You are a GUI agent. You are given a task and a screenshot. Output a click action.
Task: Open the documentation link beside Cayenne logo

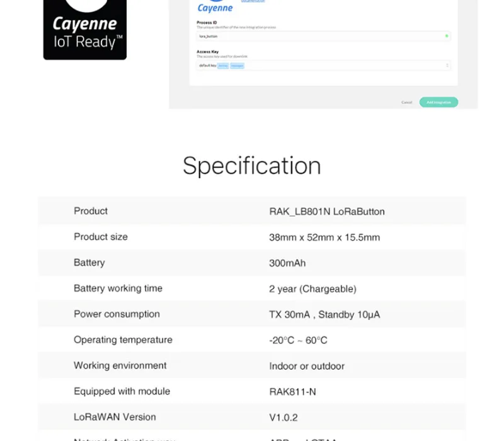253,1
